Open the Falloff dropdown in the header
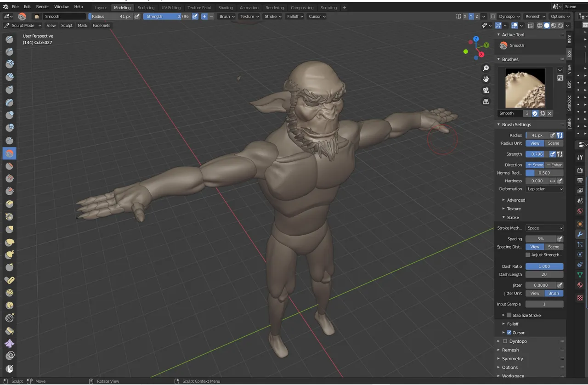Image resolution: width=588 pixels, height=385 pixels. click(294, 16)
